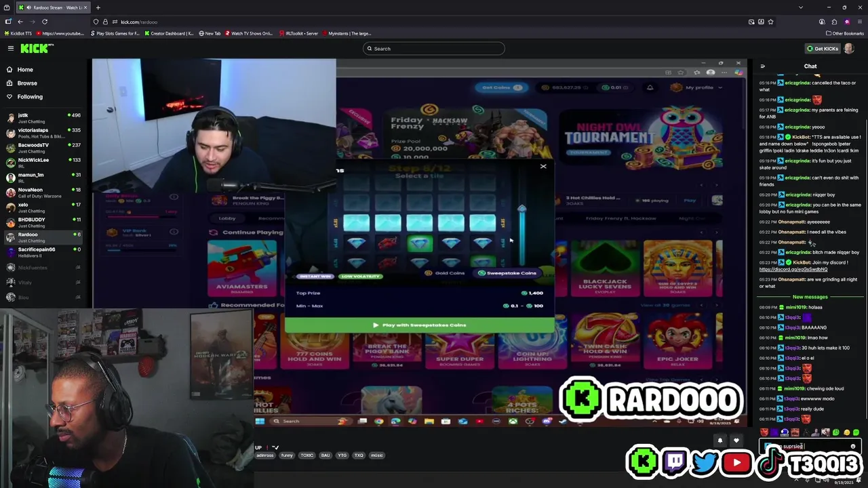
Task: Collapse the chat panel with arrow icon
Action: pos(763,66)
